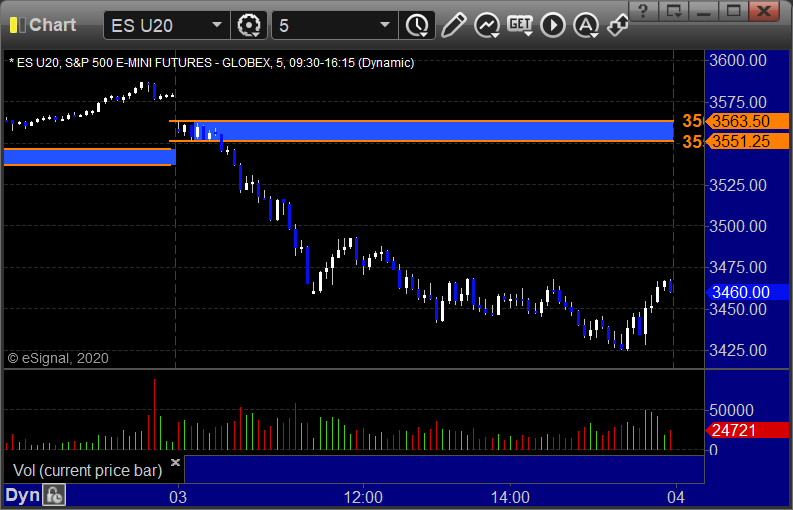
Task: Toggle the scale lock icon next to Dyn
Action: (x=54, y=495)
